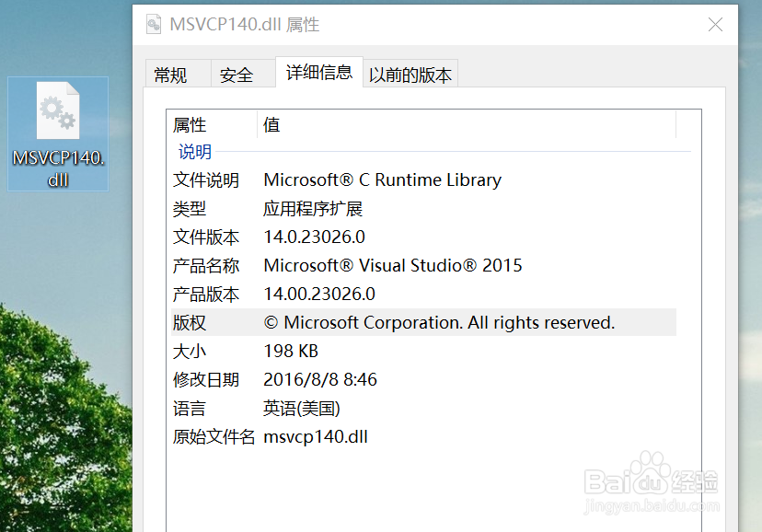Click the file icon in the title bar
762x532 pixels.
point(154,24)
